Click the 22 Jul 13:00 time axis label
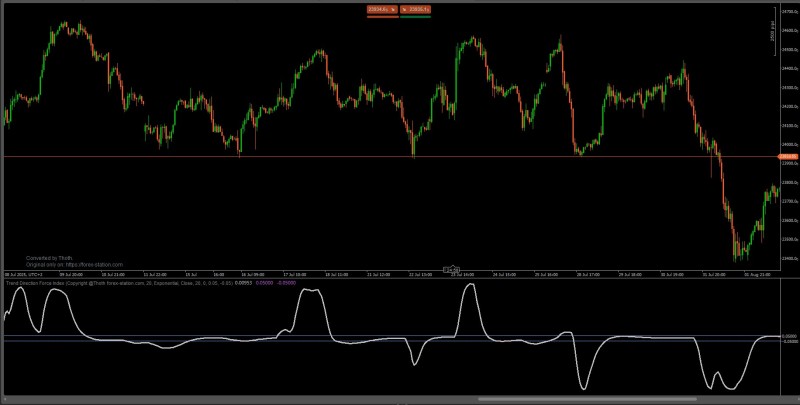 (x=419, y=274)
